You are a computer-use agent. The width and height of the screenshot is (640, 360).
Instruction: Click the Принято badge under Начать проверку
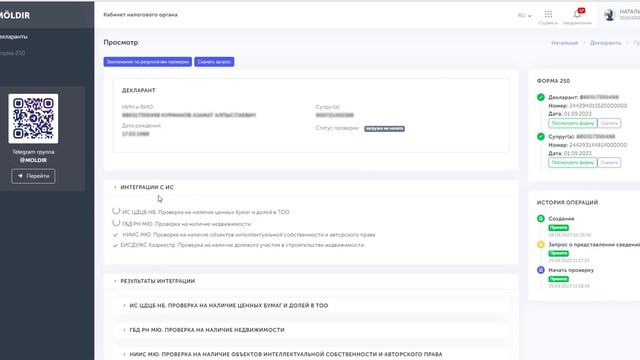click(559, 279)
